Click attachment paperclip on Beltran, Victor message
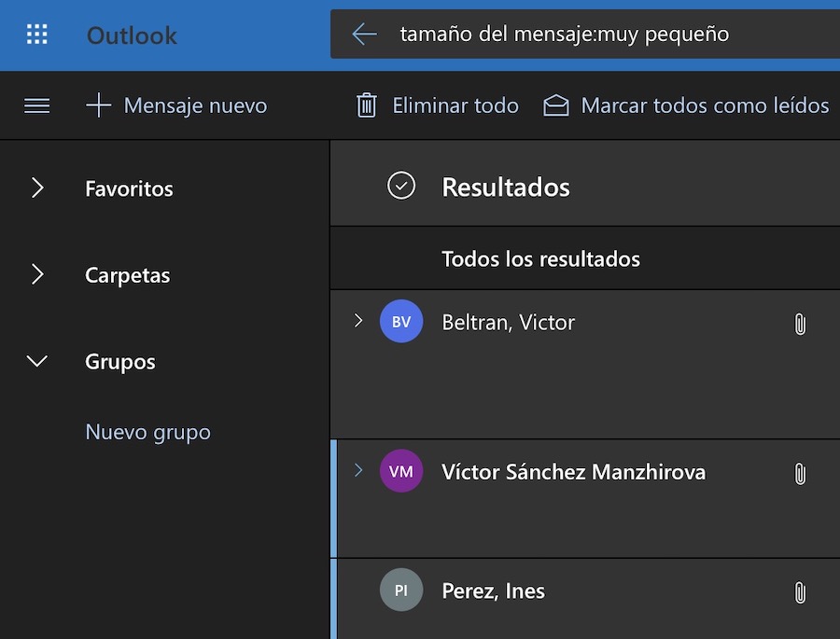Screen dimensions: 840x639 click(799, 324)
